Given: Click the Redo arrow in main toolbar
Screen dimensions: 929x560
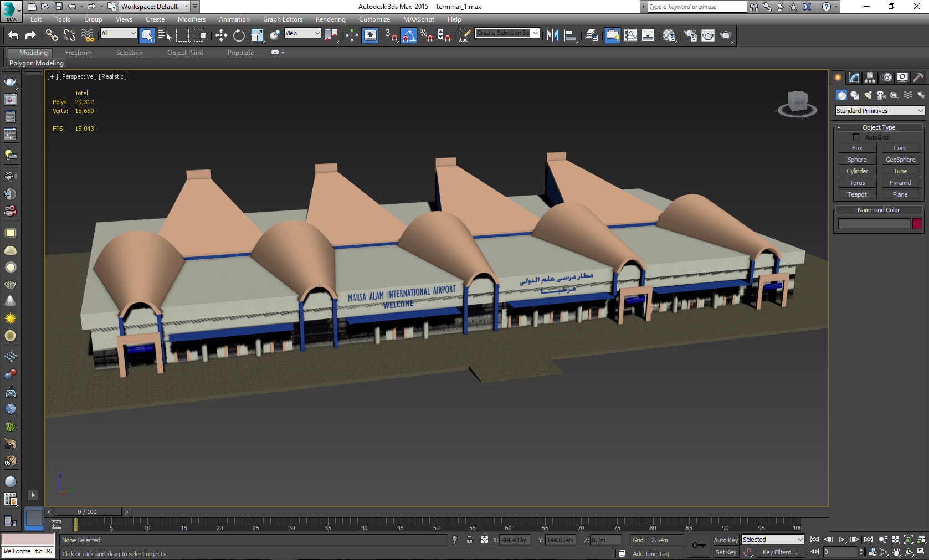Looking at the screenshot, I should pos(30,35).
